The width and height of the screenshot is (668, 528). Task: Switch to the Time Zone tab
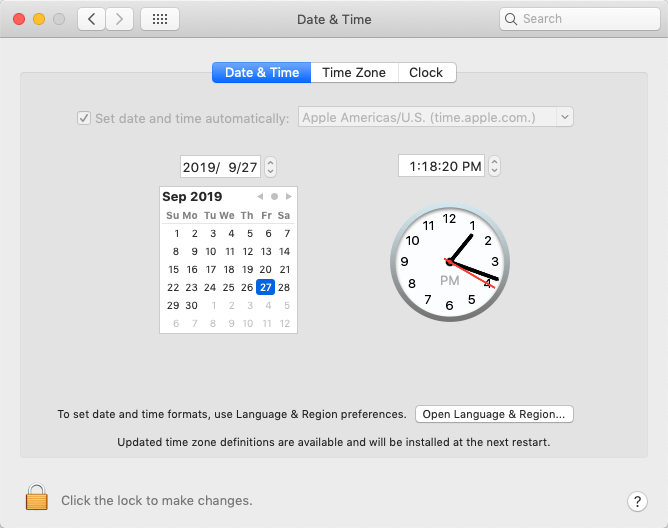(x=354, y=72)
